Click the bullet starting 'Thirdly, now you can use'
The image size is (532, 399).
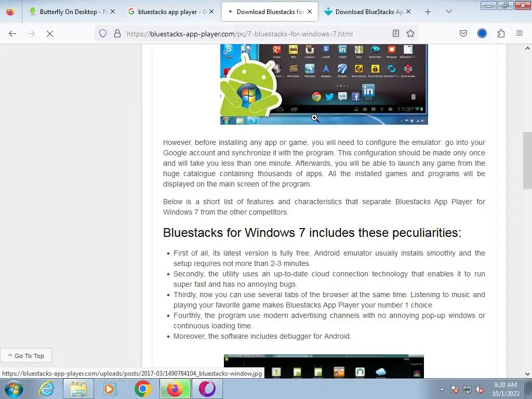(329, 300)
